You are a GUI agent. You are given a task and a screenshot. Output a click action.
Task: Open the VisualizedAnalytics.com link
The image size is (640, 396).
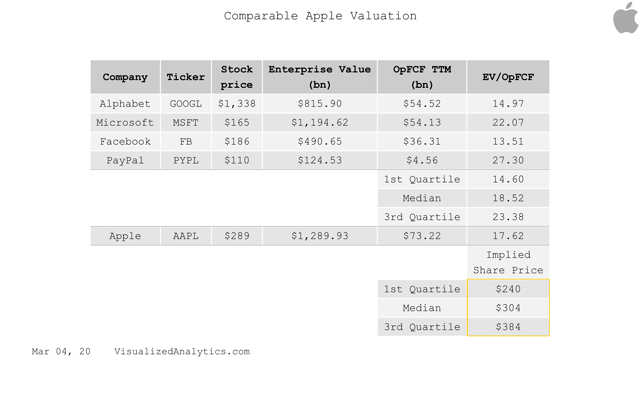pyautogui.click(x=182, y=352)
